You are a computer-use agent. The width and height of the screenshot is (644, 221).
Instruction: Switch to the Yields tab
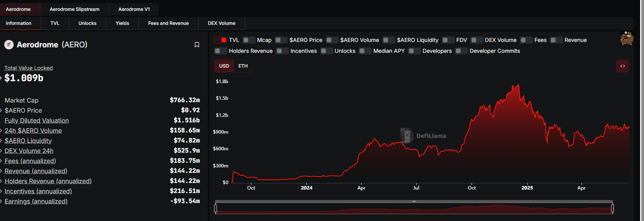point(122,23)
